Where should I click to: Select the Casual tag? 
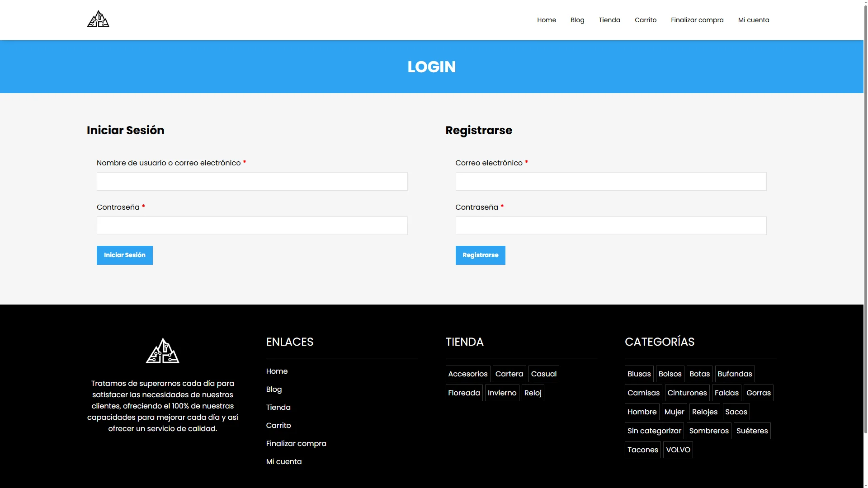pos(544,374)
